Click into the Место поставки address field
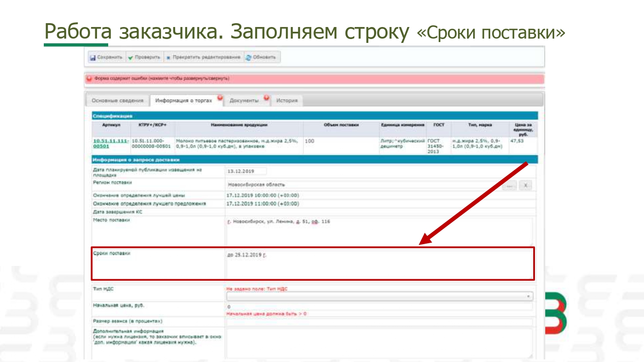This screenshot has height=362, width=644. coord(379,231)
